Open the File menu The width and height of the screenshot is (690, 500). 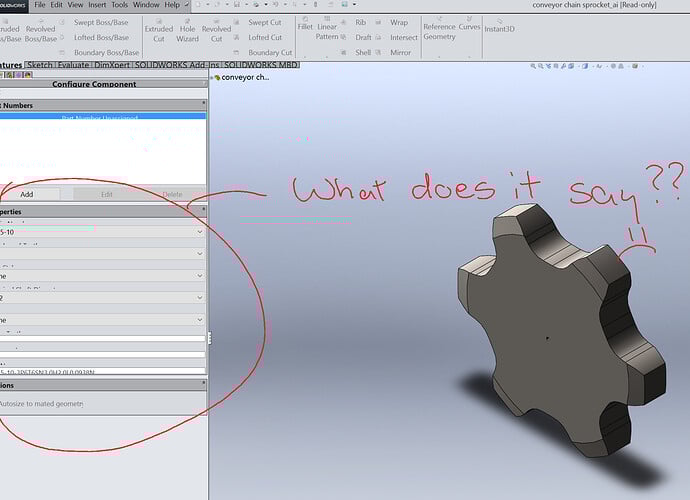[40, 5]
